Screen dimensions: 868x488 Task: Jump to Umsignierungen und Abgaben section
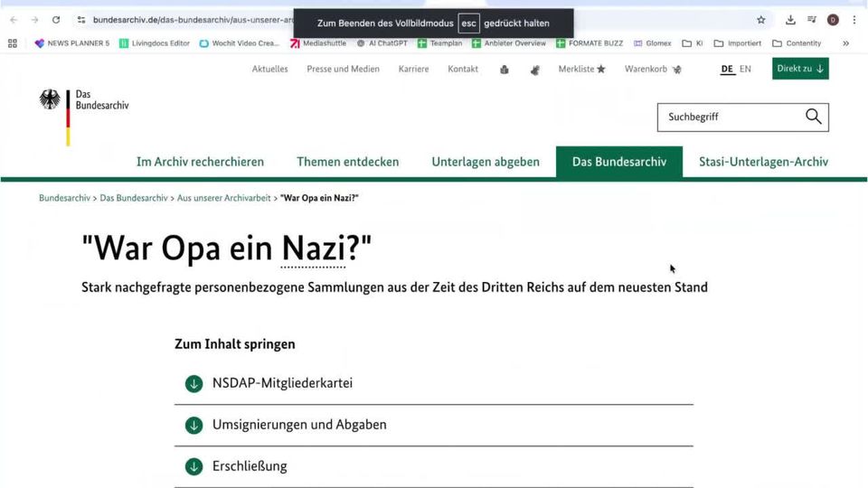click(x=299, y=425)
